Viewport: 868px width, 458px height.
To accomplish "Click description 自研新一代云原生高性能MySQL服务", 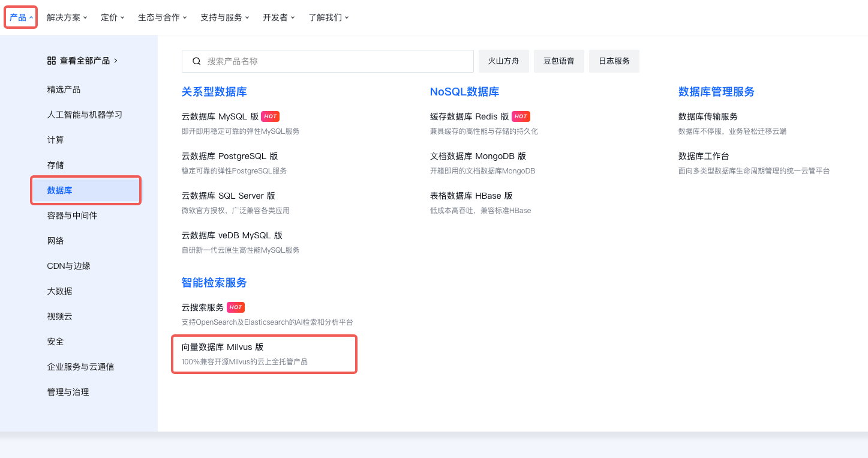I will tap(241, 250).
